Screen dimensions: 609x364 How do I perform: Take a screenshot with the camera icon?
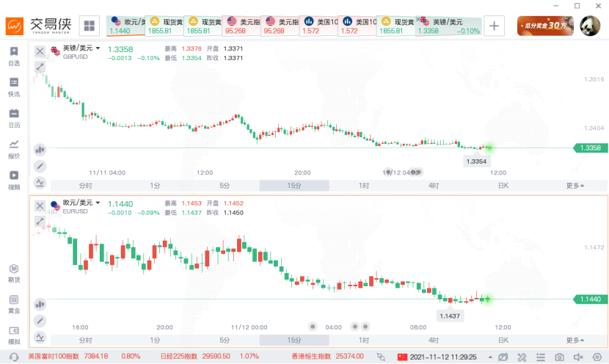[x=559, y=357]
